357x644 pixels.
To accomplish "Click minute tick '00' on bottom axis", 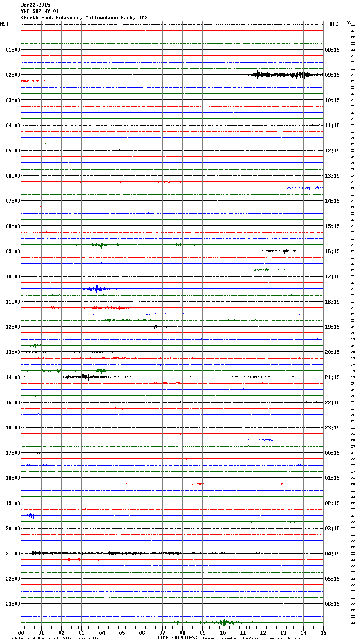I will 21,633.
